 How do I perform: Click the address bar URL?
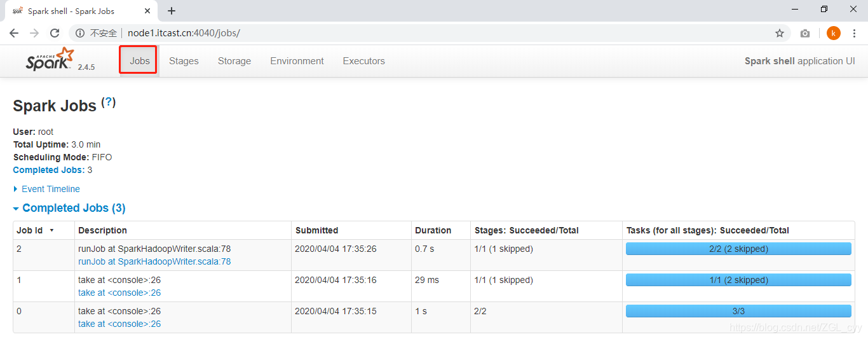point(184,33)
